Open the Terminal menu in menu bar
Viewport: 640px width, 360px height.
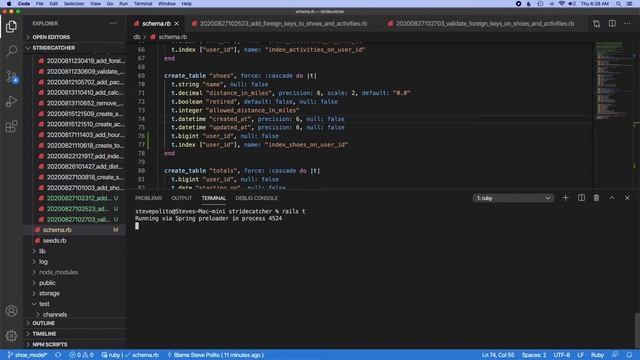[143, 4]
